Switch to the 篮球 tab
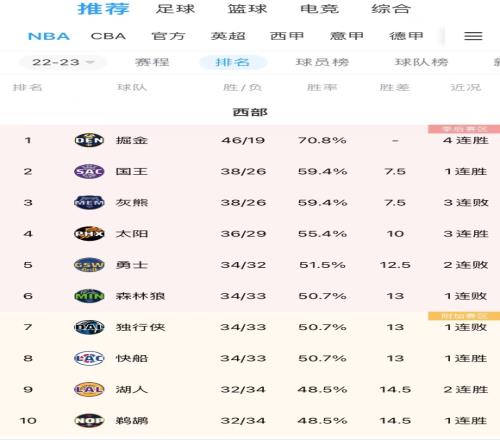This screenshot has height=440, width=500. 247,9
